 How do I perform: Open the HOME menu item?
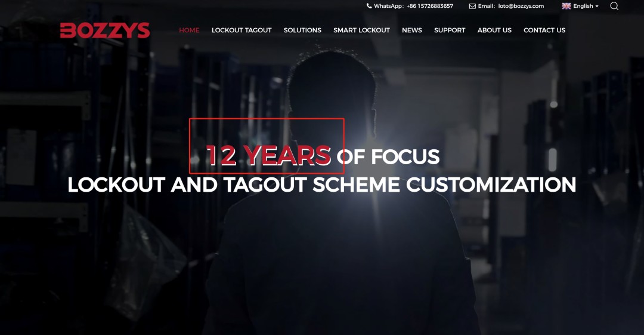tap(190, 30)
